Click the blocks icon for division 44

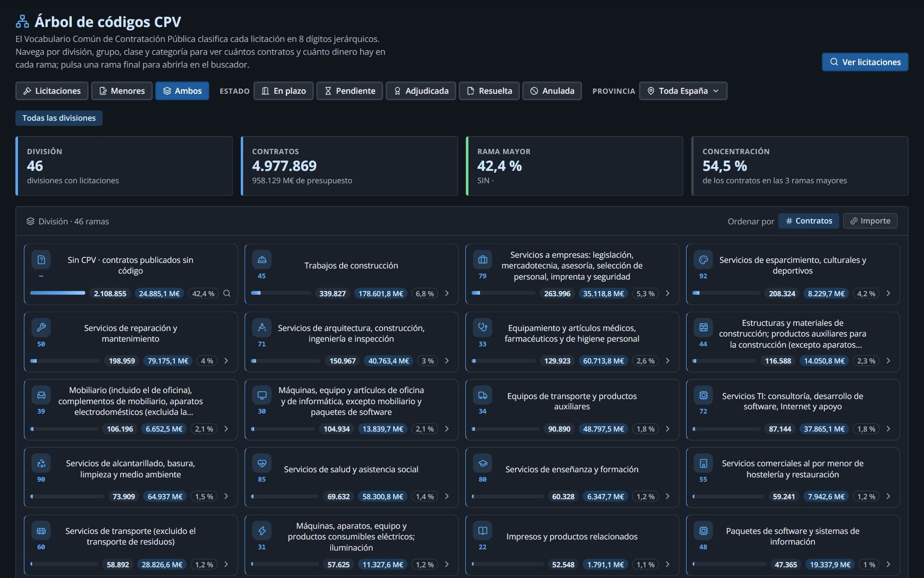tap(703, 328)
